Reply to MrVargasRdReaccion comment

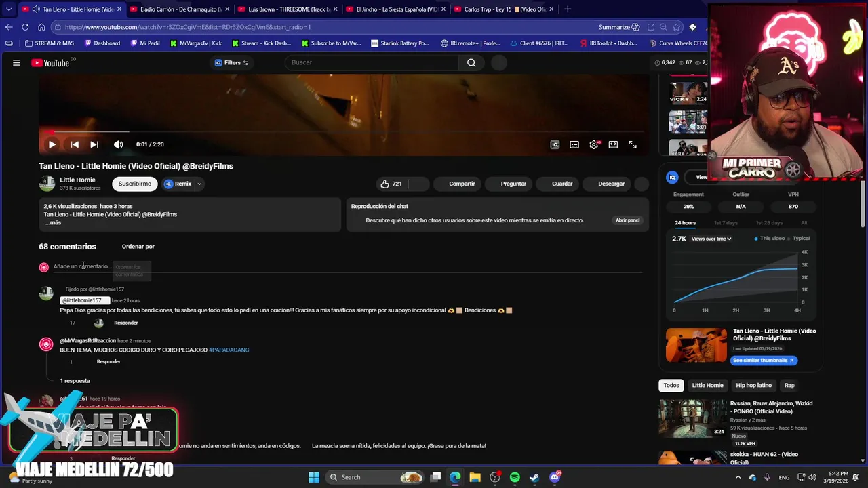[108, 362]
